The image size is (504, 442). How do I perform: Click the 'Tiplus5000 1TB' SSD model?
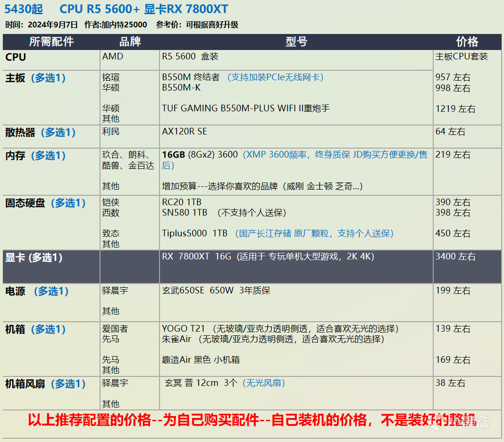[x=195, y=233]
